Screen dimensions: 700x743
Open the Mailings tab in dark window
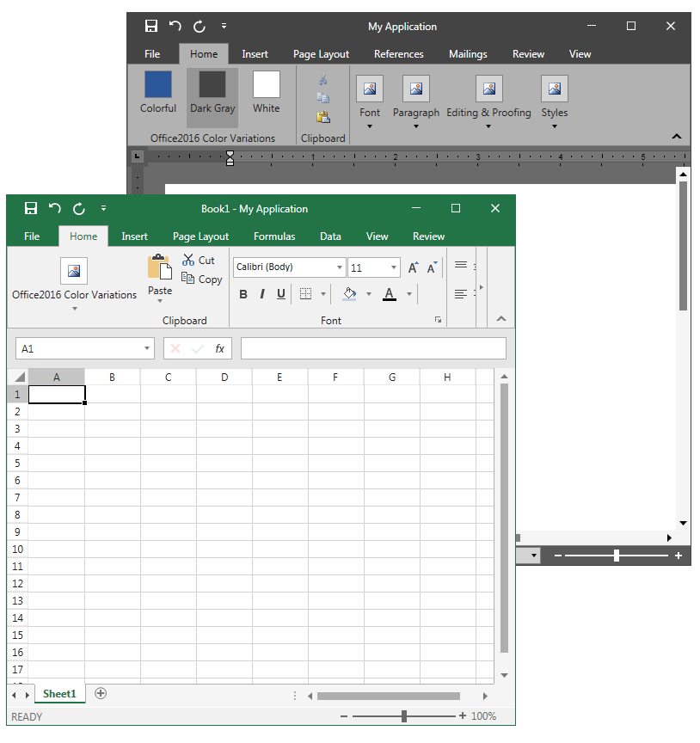(468, 54)
